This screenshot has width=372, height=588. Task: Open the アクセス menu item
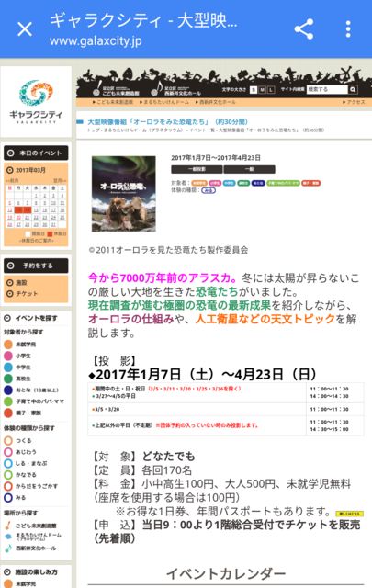click(x=354, y=102)
